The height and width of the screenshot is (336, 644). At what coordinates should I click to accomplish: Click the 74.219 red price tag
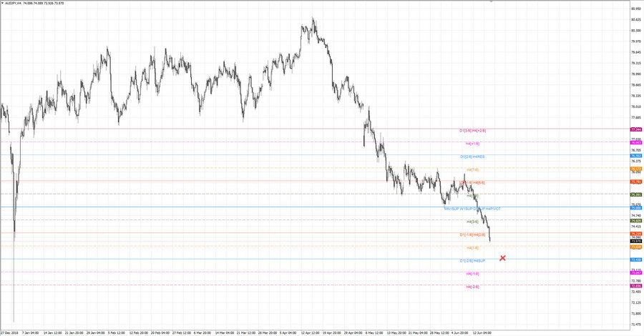[636, 234]
